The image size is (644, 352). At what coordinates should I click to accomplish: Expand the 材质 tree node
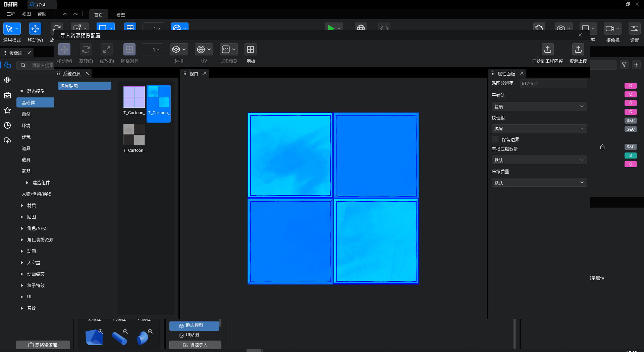point(22,206)
